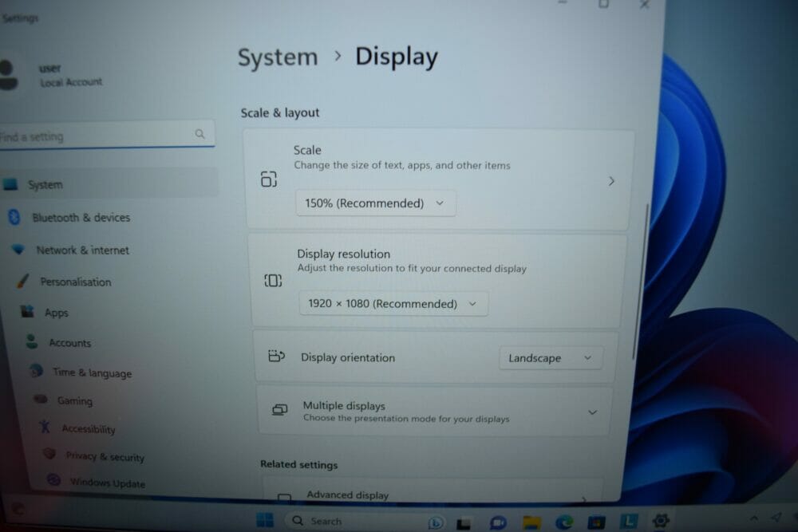Close the Settings window
798x532 pixels.
click(644, 4)
